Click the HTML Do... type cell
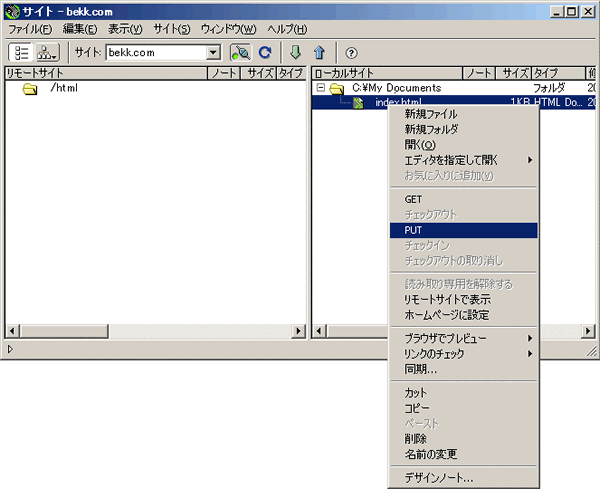The height and width of the screenshot is (489, 600). click(558, 103)
